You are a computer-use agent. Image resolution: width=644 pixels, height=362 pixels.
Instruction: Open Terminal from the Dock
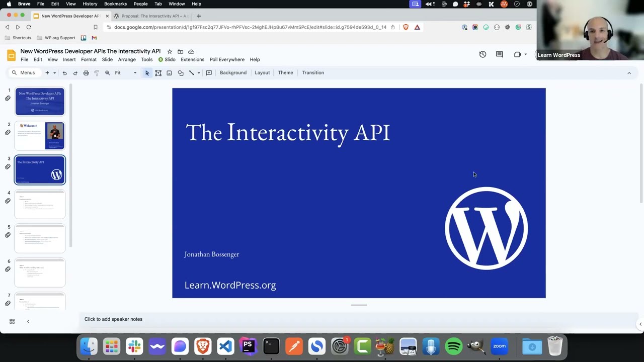coord(271,346)
